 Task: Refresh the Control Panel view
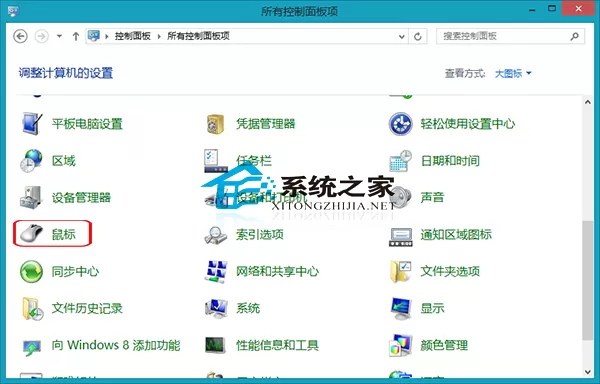click(x=418, y=36)
